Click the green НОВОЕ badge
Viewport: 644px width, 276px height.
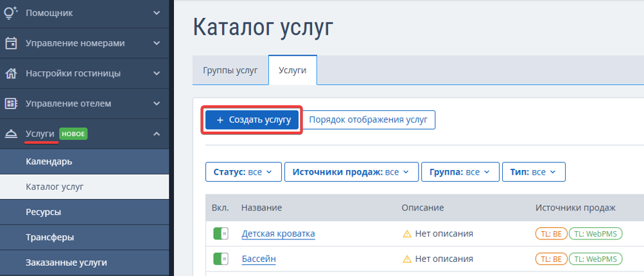[x=73, y=134]
